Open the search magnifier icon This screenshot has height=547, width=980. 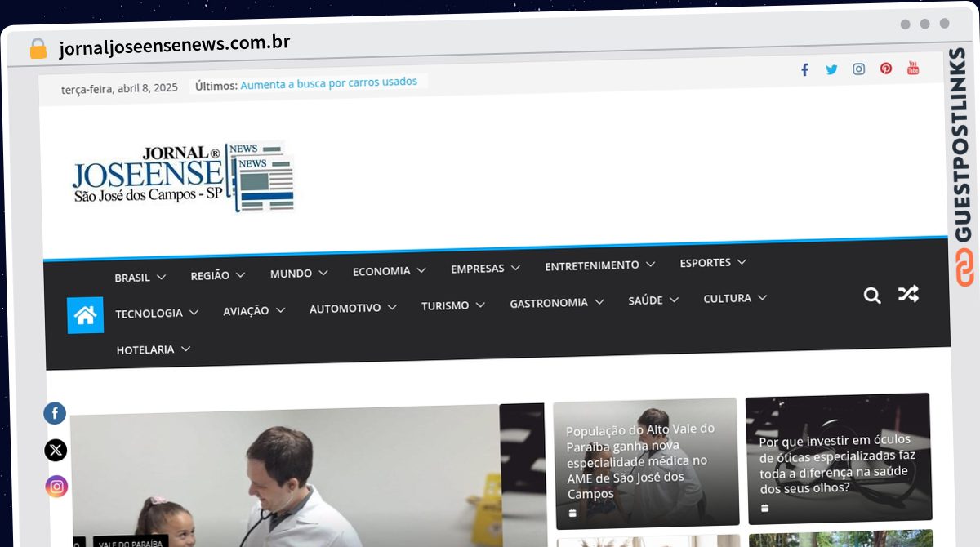tap(872, 296)
